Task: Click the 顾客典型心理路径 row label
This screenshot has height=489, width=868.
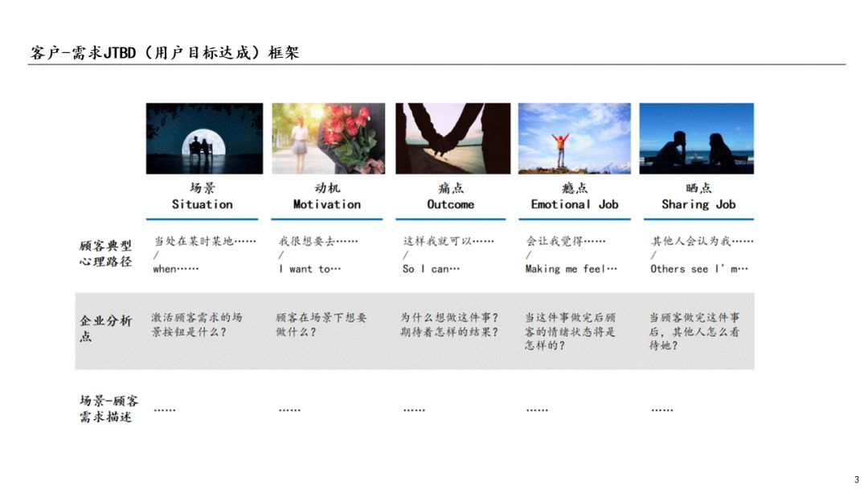Action: tap(105, 253)
